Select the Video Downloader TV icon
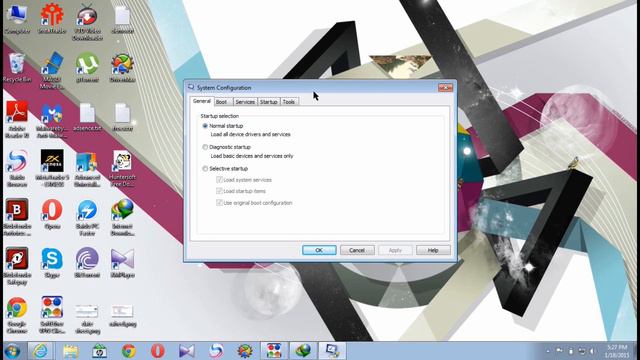Image resolution: width=640 pixels, height=360 pixels. [x=87, y=22]
